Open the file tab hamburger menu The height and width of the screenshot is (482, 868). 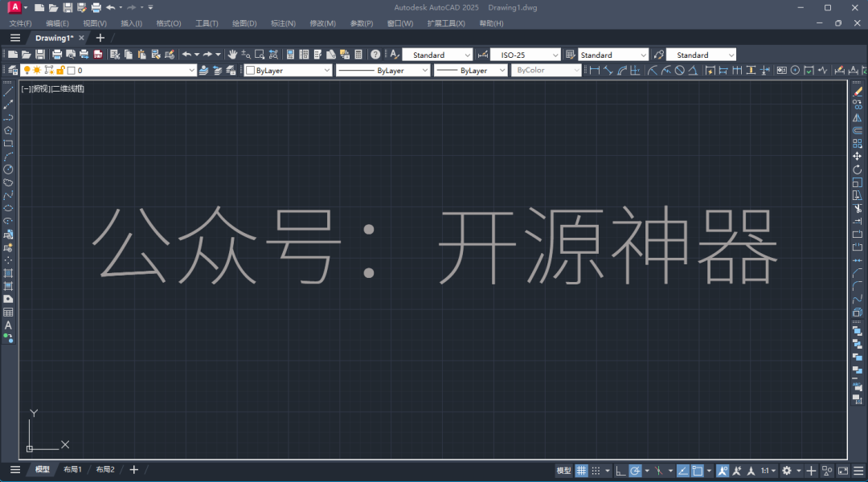coord(15,38)
